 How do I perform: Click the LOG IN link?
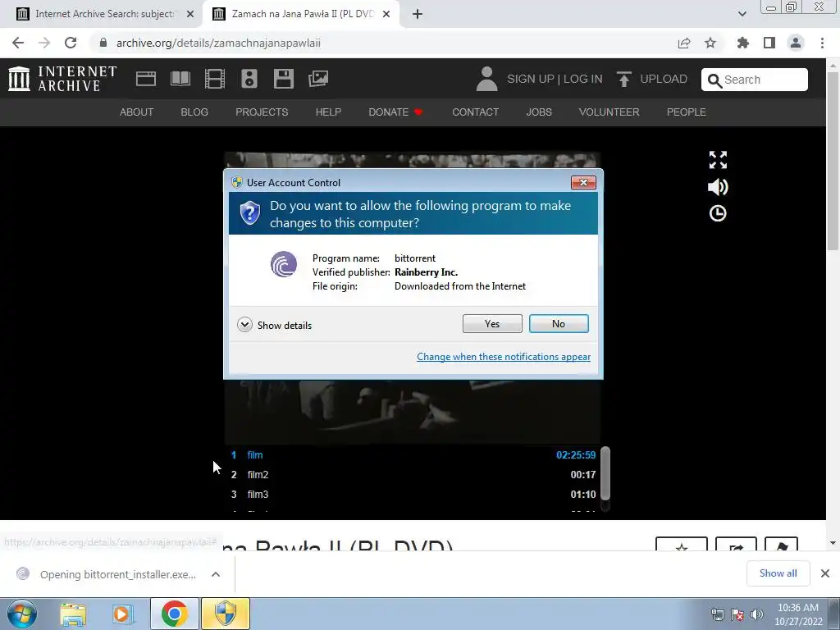click(x=583, y=79)
